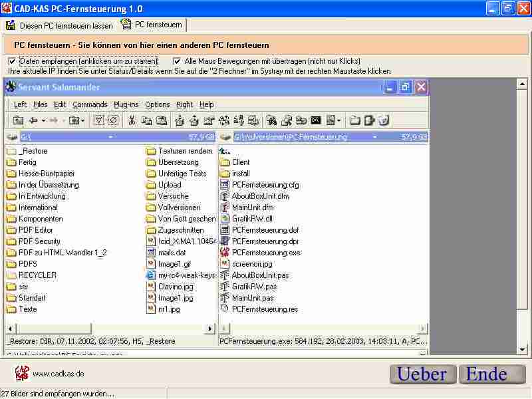Viewport: 532px width, 399px height.
Task: Click the left panel horizontal scrollbar thumb
Action: pyautogui.click(x=54, y=328)
